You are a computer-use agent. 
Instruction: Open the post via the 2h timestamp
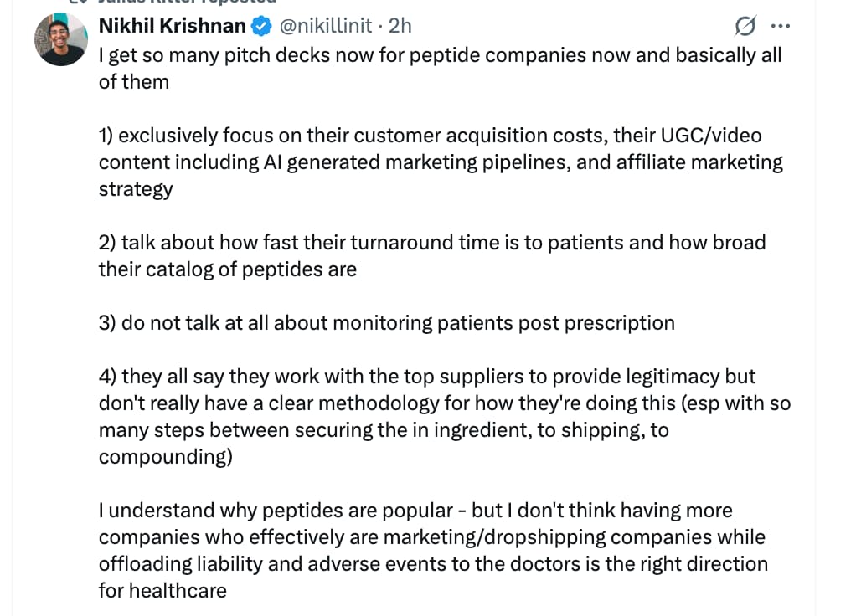400,26
